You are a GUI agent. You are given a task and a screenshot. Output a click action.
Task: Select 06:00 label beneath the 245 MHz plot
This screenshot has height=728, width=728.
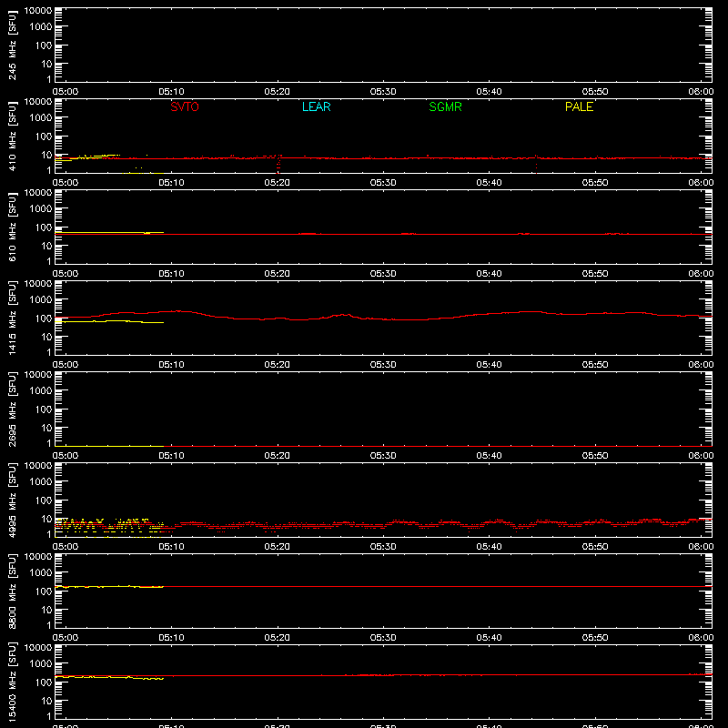(701, 92)
